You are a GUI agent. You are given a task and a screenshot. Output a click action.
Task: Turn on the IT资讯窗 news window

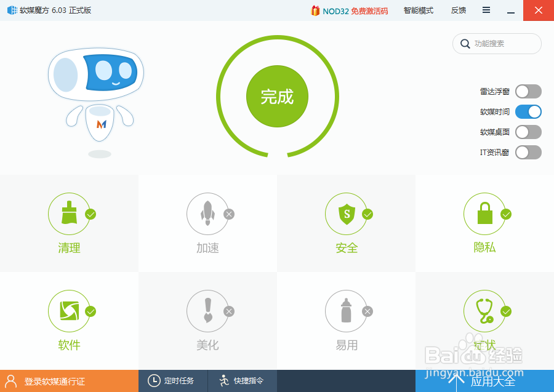click(x=528, y=152)
